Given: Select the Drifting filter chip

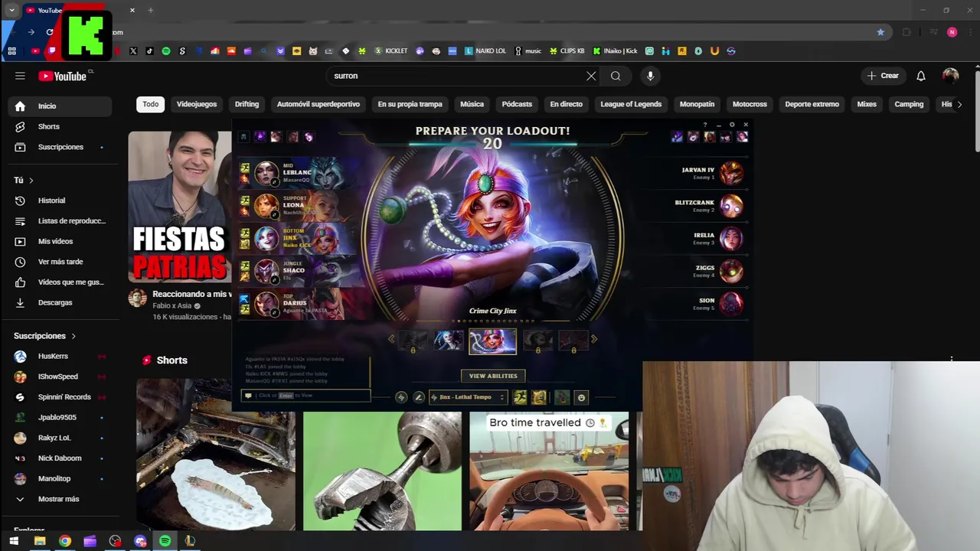Looking at the screenshot, I should [x=247, y=104].
